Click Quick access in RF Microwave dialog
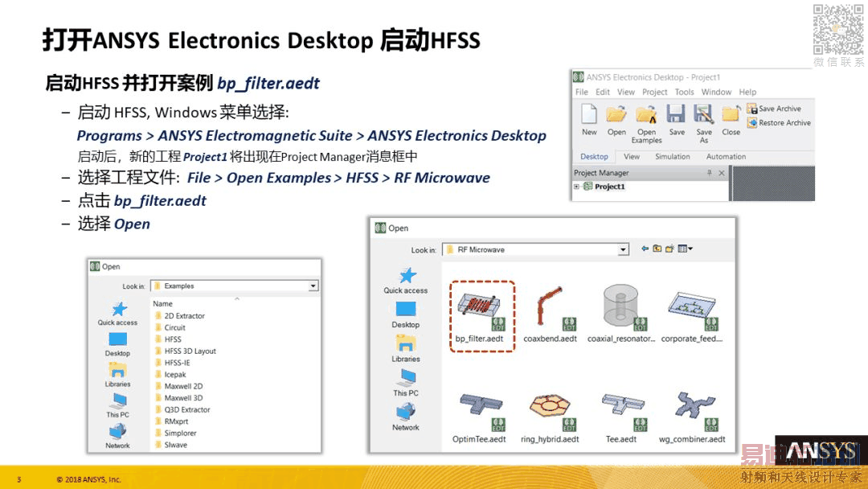 [x=406, y=281]
